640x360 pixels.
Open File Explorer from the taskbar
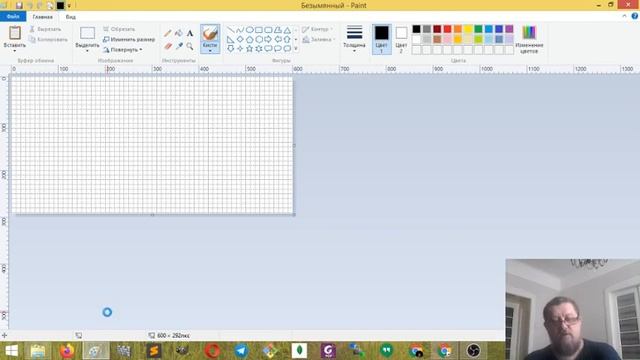pyautogui.click(x=38, y=351)
